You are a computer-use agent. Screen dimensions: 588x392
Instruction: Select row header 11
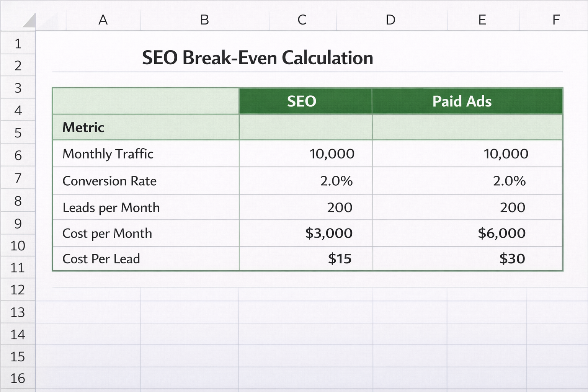18,268
